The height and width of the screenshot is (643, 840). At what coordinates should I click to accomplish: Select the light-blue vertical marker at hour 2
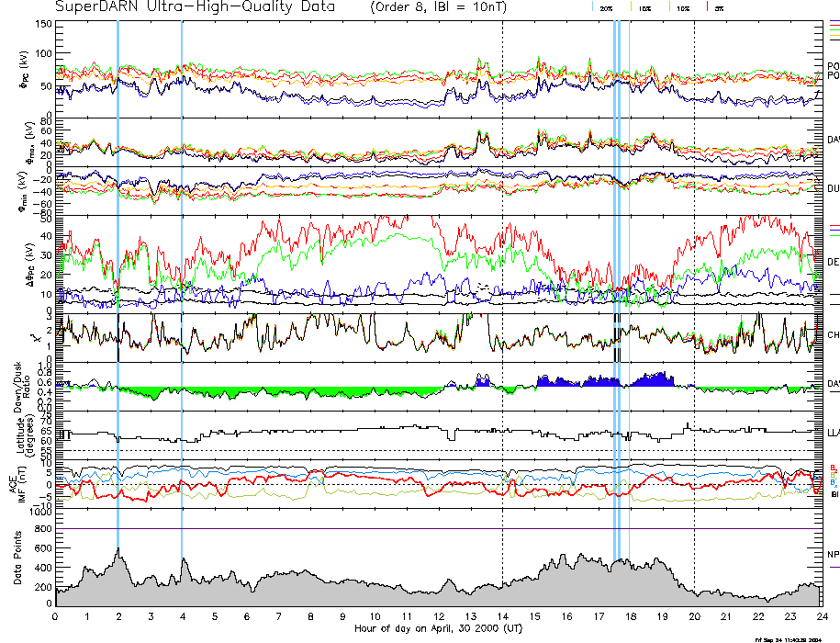[x=118, y=276]
